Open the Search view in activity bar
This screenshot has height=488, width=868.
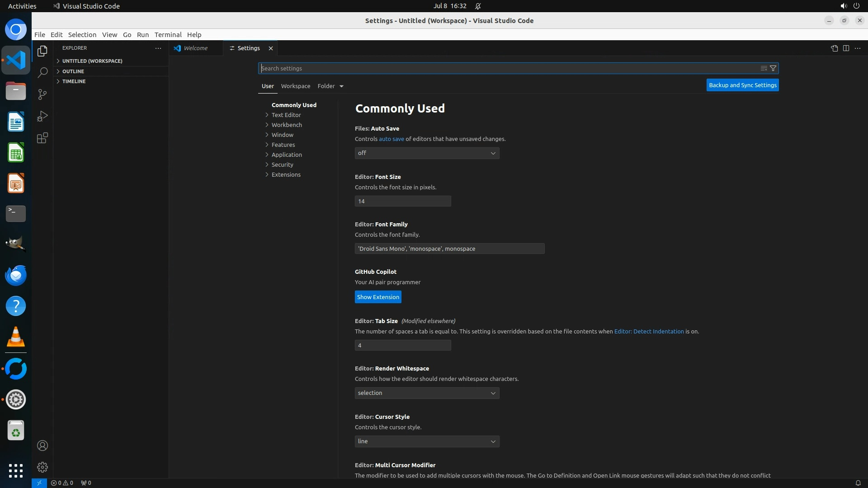[42, 72]
